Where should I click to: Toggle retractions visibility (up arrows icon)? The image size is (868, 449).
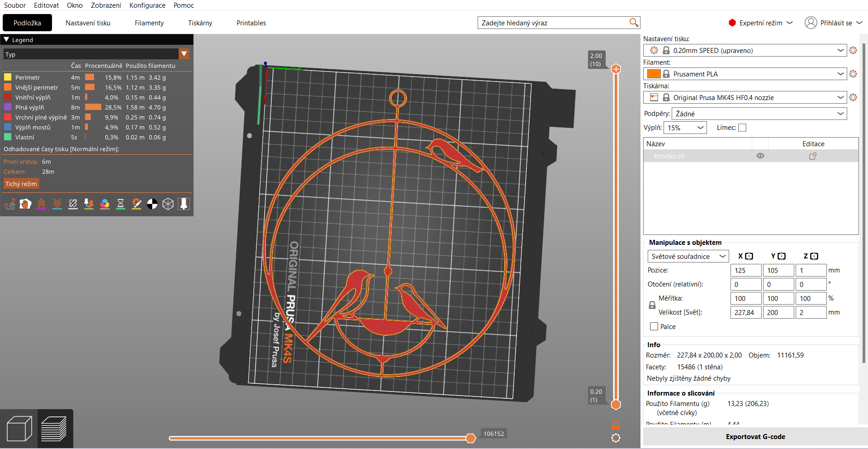point(42,204)
